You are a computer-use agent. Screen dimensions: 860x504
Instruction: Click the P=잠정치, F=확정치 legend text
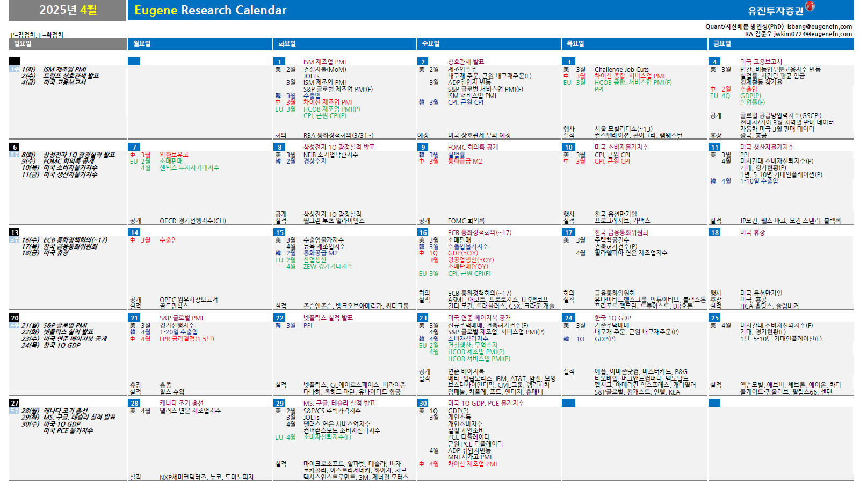pos(37,35)
